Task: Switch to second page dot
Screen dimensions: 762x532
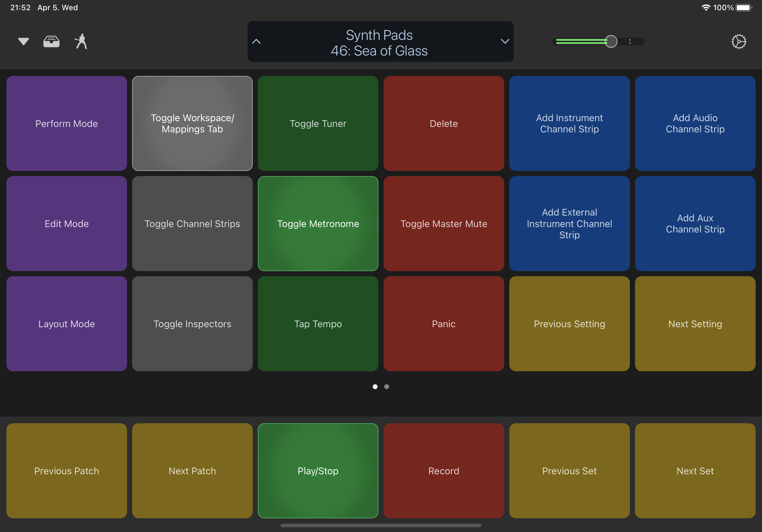Action: point(386,386)
